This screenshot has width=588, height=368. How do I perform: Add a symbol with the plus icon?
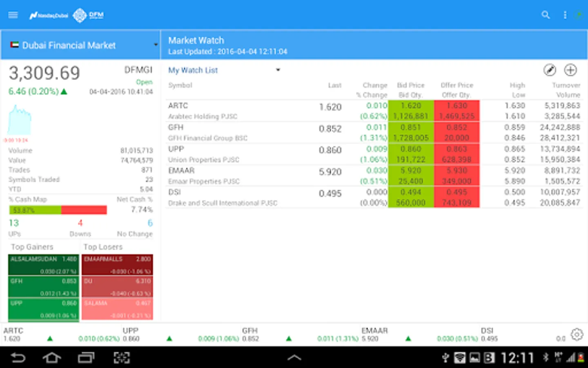570,70
